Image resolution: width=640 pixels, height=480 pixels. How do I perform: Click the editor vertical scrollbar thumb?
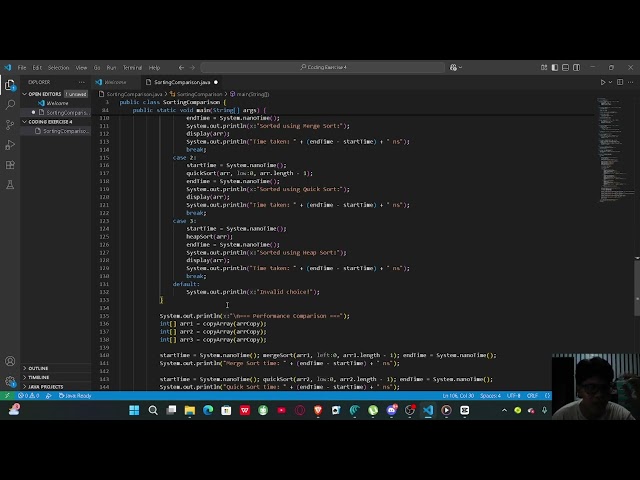coord(637,287)
